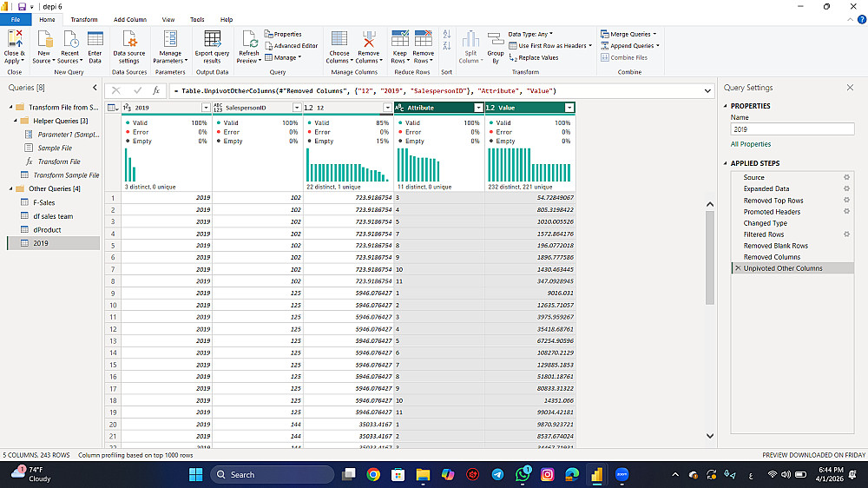Click the Close & Apply icon
The width and height of the screenshot is (868, 488).
pyautogui.click(x=15, y=39)
